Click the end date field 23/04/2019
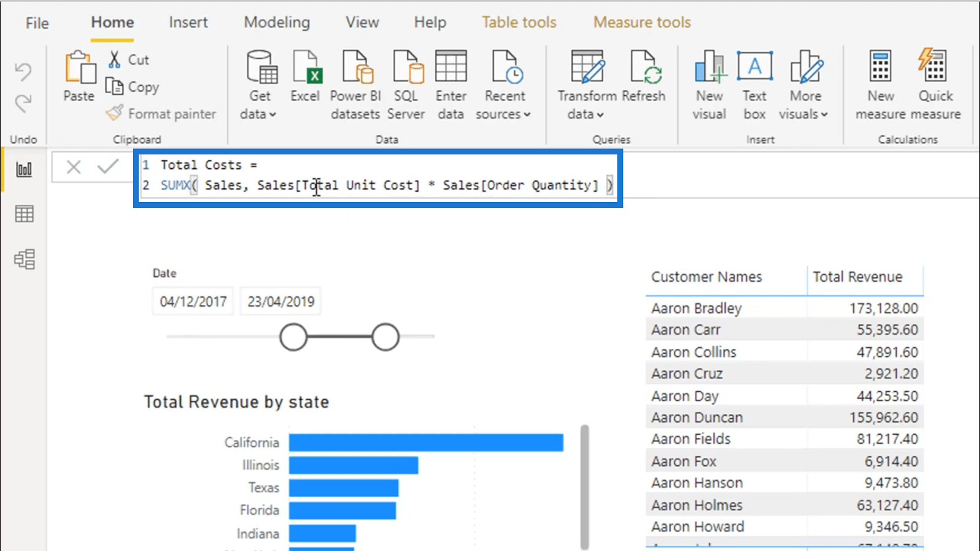The height and width of the screenshot is (551, 980). click(281, 301)
